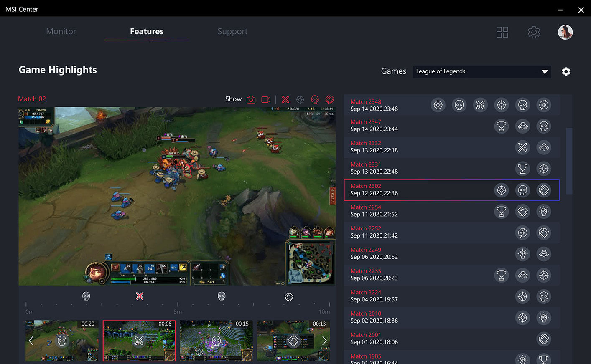Enable the grey crosshair filter next to Show
The image size is (591, 364).
pos(300,99)
